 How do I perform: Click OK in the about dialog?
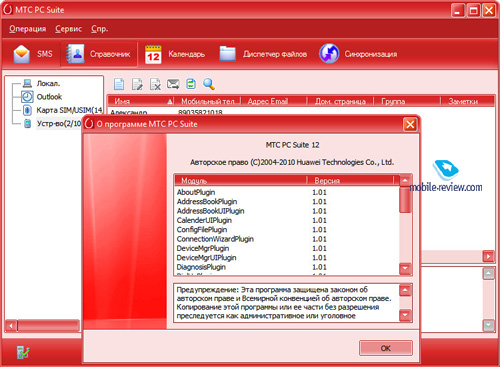(x=386, y=348)
